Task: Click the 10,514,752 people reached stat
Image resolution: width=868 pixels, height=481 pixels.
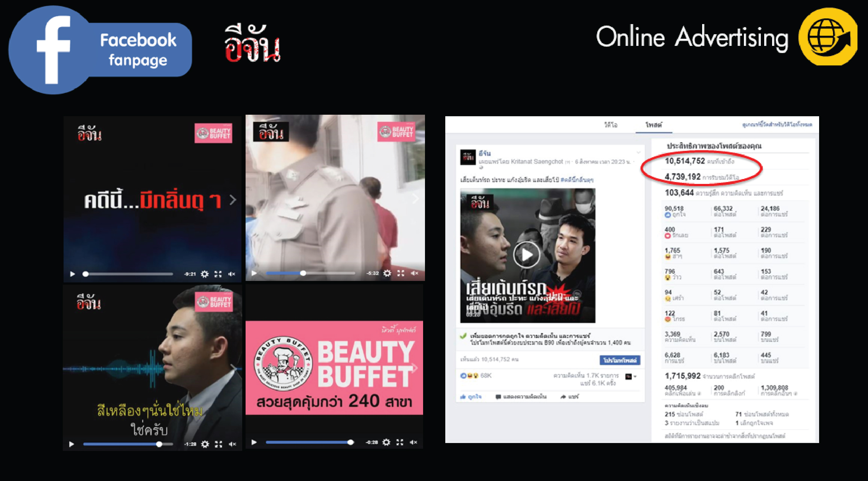Action: tap(700, 161)
